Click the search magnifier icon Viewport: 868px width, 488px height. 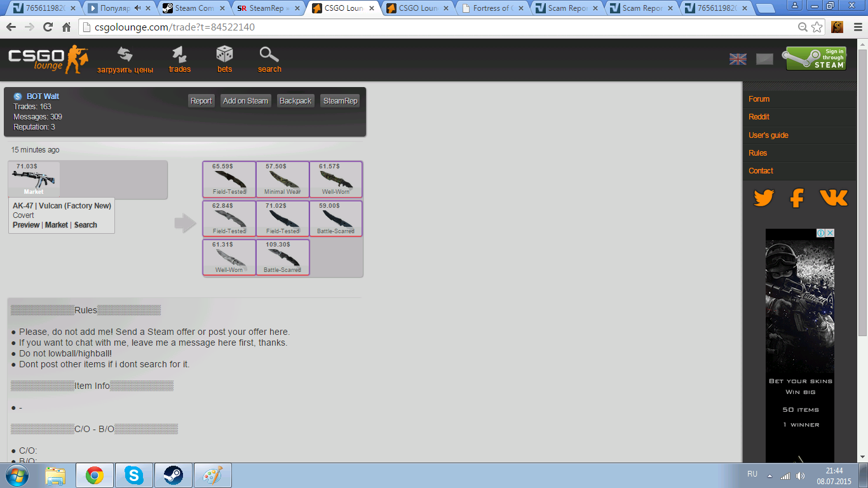point(269,55)
